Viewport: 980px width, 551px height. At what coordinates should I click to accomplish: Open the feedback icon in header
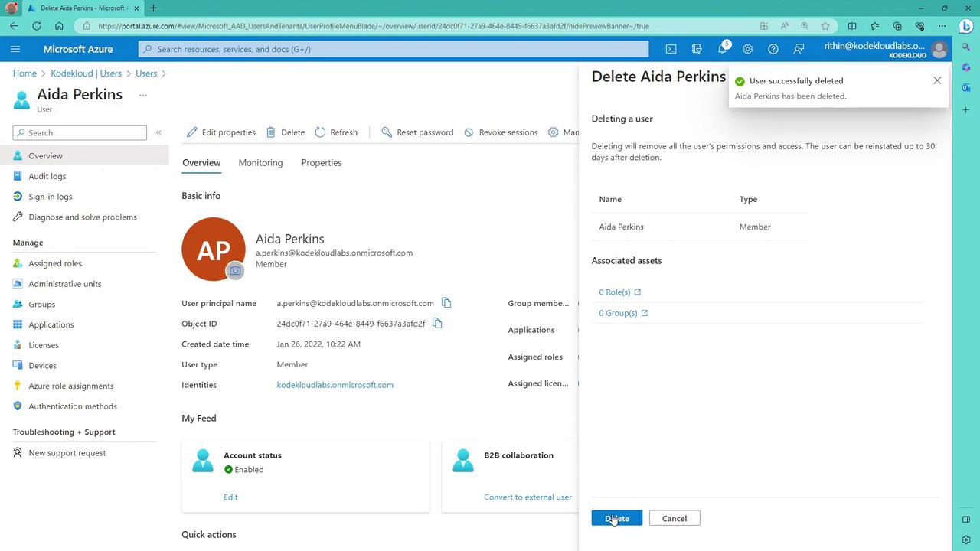(799, 49)
